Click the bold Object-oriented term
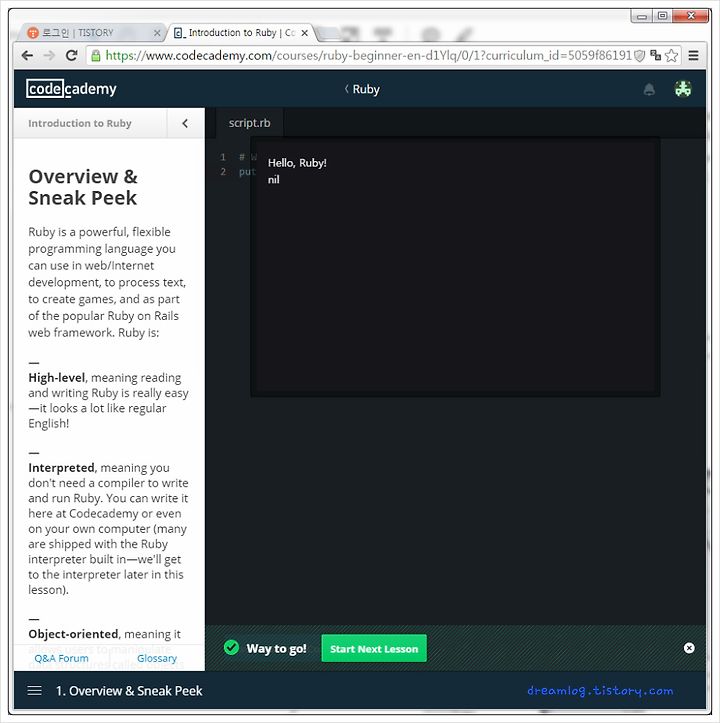The height and width of the screenshot is (723, 720). pyautogui.click(x=73, y=634)
